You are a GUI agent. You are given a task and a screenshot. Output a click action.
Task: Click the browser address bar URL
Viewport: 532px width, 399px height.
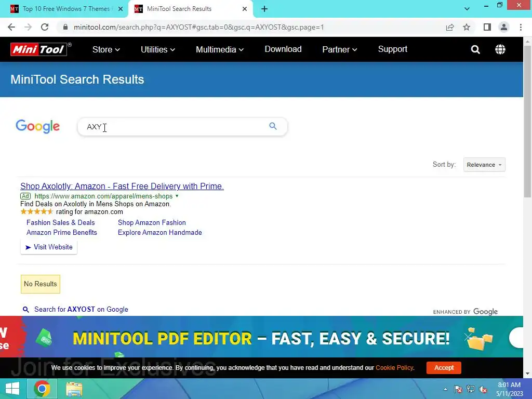198,27
